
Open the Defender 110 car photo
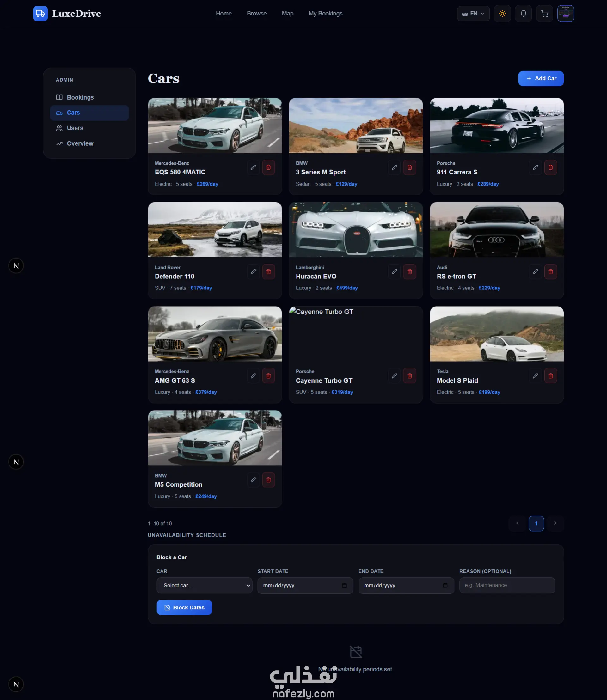(x=215, y=230)
